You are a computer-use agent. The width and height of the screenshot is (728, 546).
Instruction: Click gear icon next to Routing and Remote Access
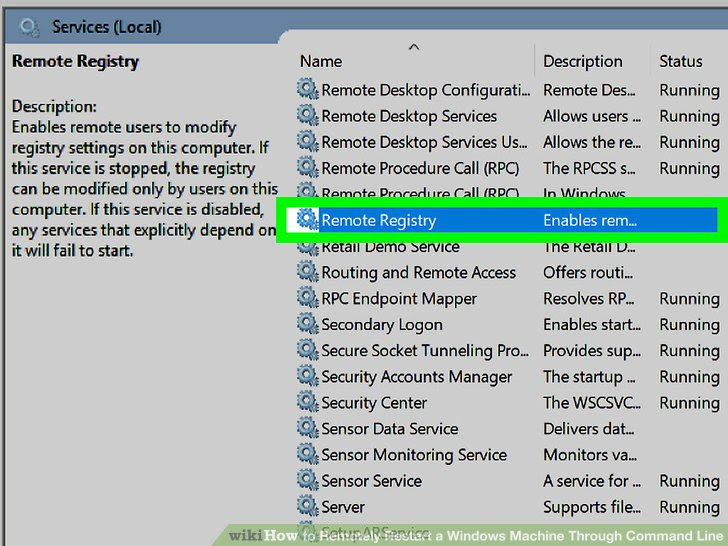point(307,272)
